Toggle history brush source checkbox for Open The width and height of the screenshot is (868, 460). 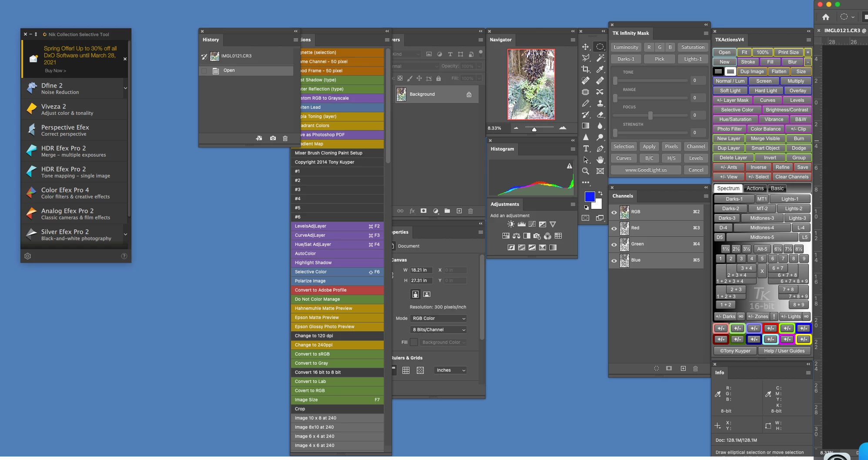coord(204,71)
